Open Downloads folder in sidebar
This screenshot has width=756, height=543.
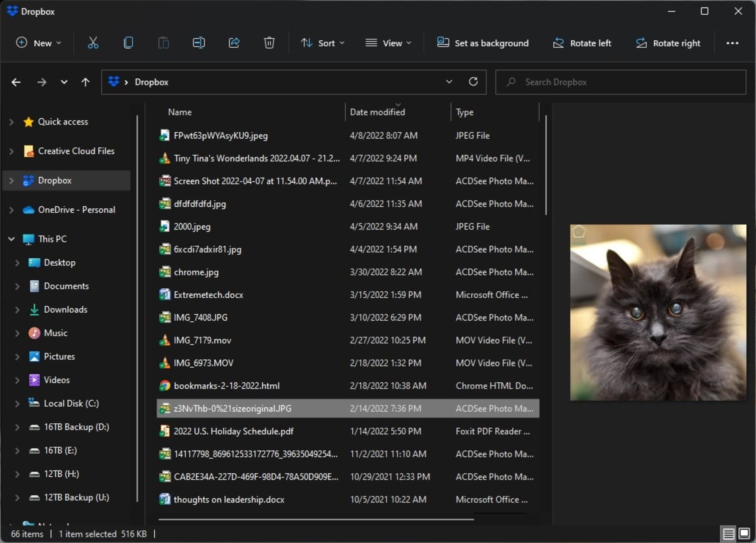(x=65, y=309)
